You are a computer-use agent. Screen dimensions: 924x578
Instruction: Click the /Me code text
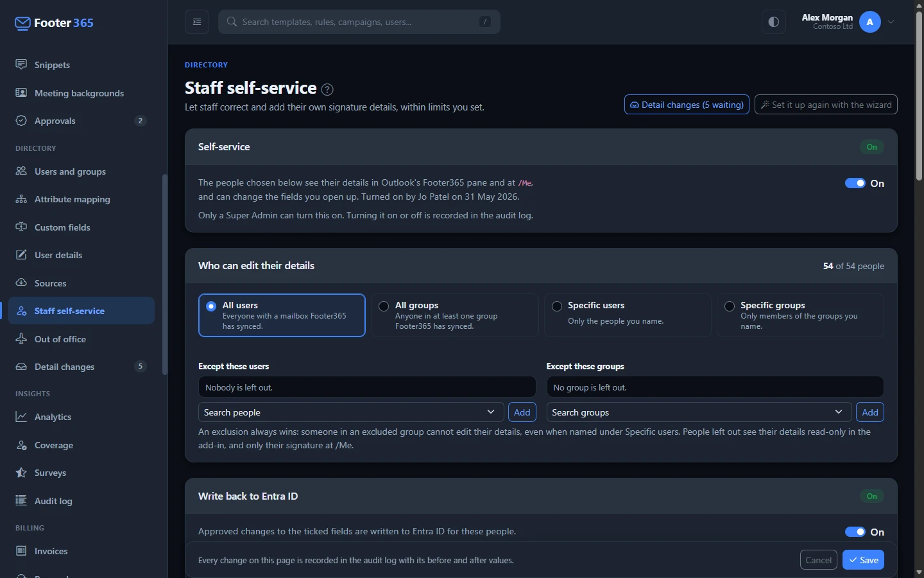[x=525, y=183]
